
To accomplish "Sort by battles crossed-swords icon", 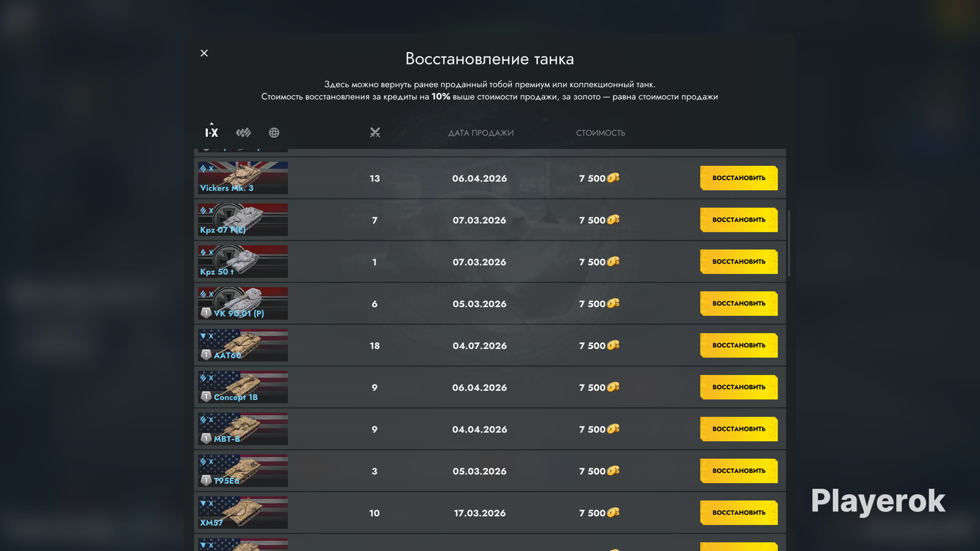I will (375, 132).
